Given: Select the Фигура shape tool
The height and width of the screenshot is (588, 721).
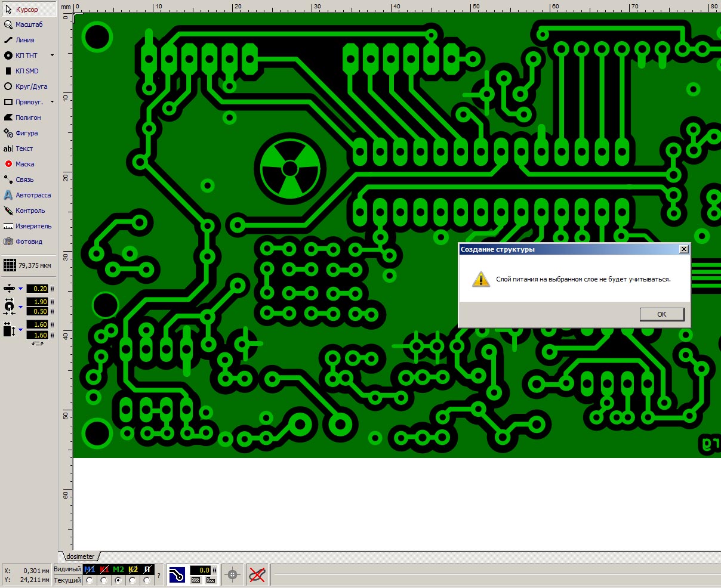Looking at the screenshot, I should [x=21, y=133].
